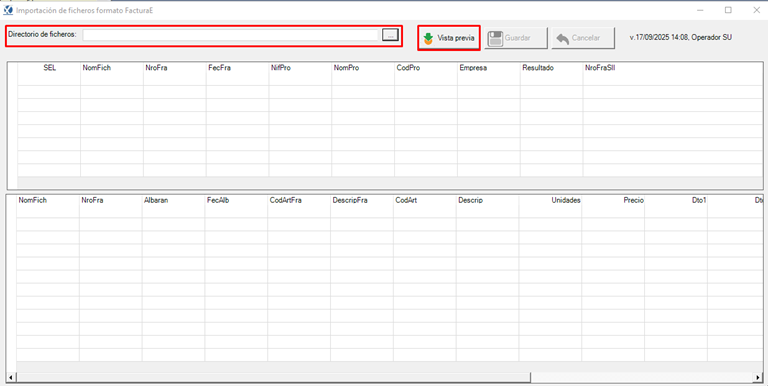This screenshot has width=768, height=386.
Task: Click the FecFra column header
Action: [x=238, y=68]
